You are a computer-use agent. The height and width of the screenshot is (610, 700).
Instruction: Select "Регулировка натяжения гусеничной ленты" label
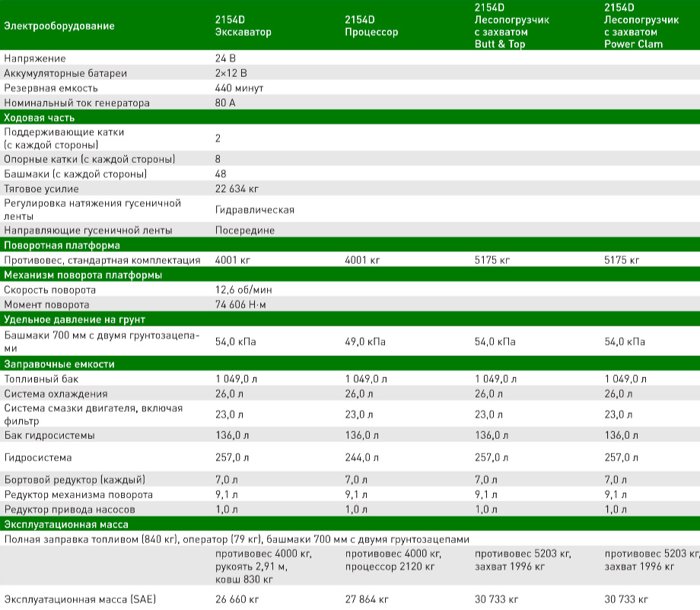click(92, 210)
